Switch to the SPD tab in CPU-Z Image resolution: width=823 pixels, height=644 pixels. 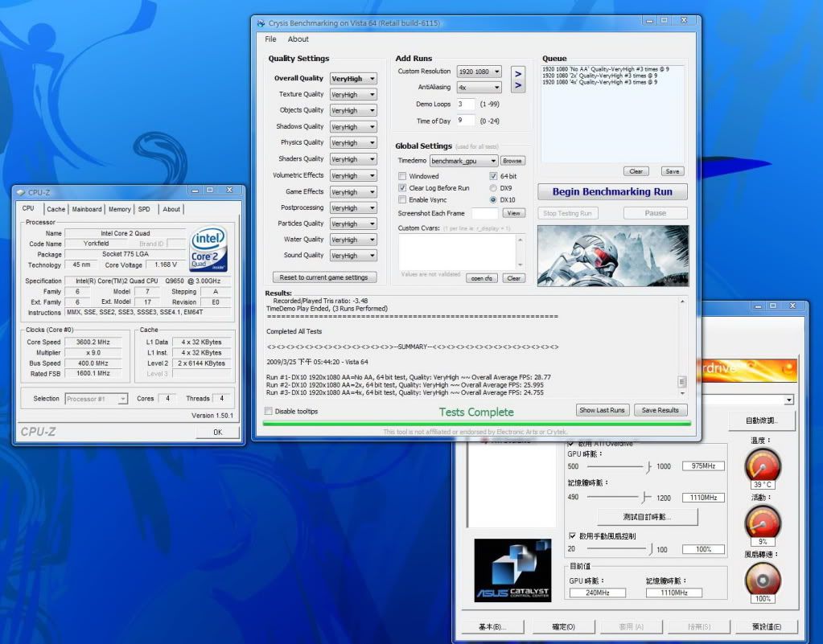tap(144, 209)
